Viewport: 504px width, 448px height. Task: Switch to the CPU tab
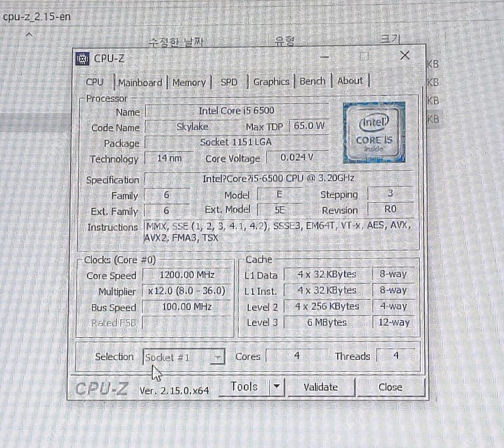click(x=94, y=83)
